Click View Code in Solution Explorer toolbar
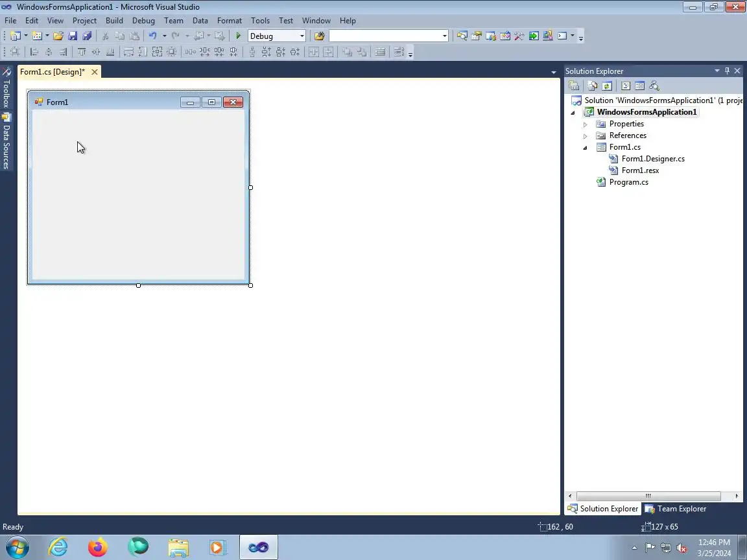747x560 pixels. (626, 86)
